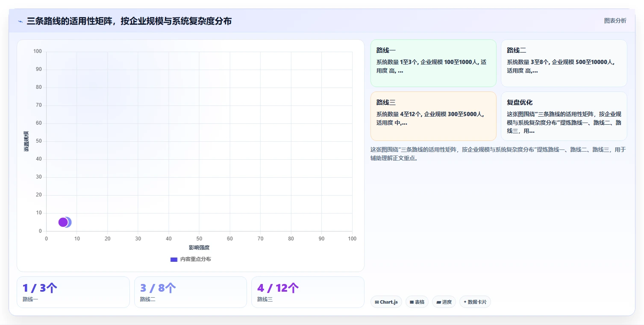
Task: Click the 3 / 8个 stat card
Action: click(x=191, y=292)
